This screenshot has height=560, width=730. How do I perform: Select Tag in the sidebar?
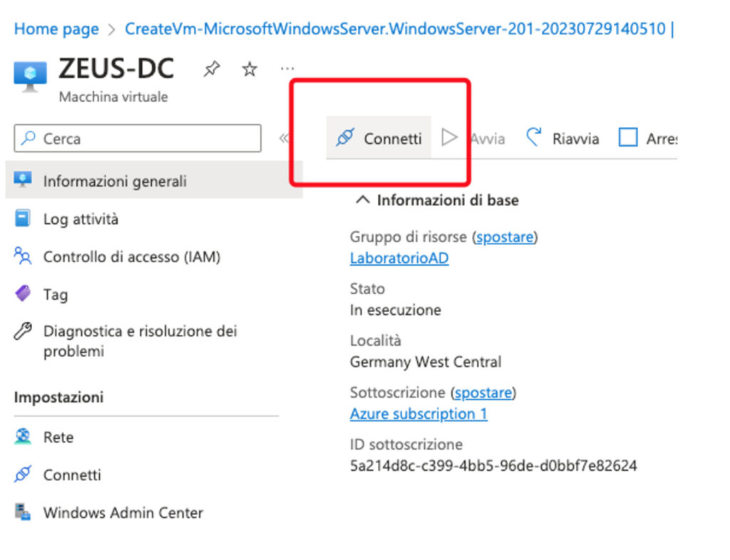[55, 294]
